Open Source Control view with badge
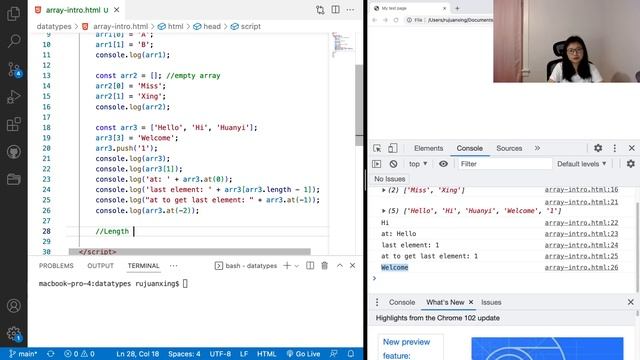 point(14,69)
